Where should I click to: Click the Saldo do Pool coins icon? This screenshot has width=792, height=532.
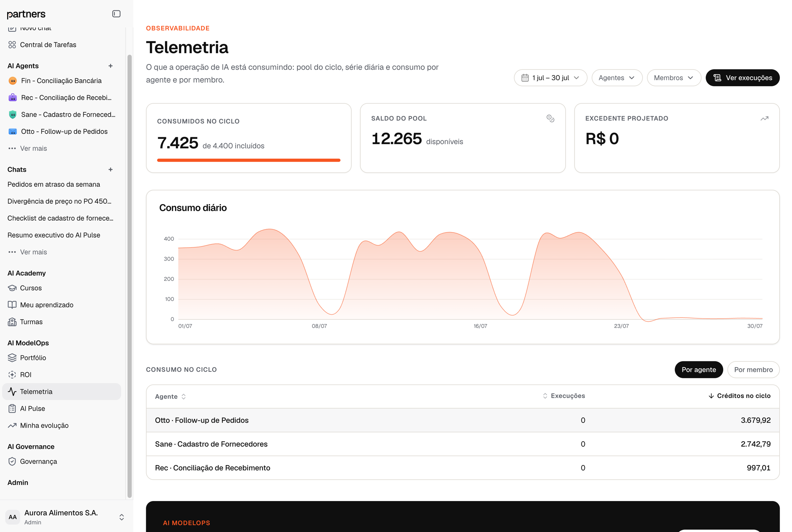[550, 118]
